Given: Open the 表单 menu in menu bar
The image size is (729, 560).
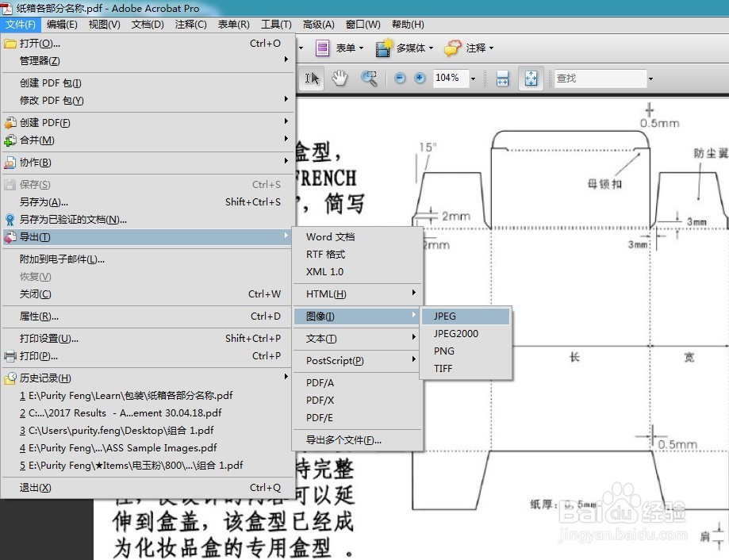Looking at the screenshot, I should [233, 24].
